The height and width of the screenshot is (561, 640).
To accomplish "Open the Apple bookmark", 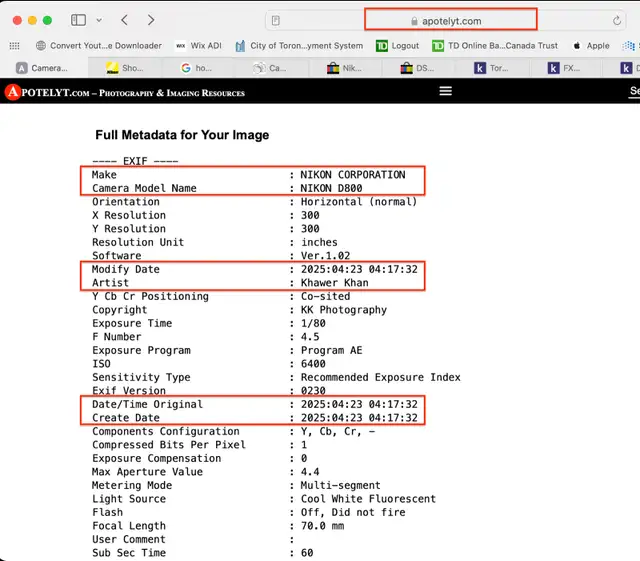I will [x=591, y=46].
